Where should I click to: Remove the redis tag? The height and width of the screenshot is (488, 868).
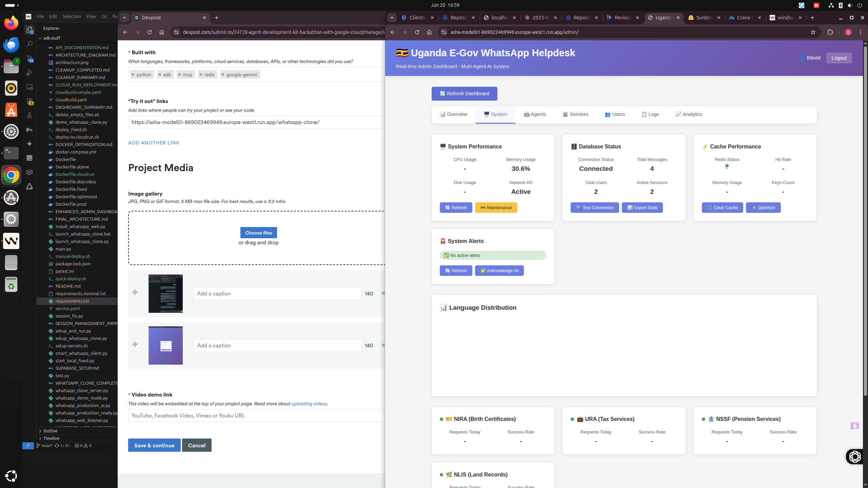201,75
